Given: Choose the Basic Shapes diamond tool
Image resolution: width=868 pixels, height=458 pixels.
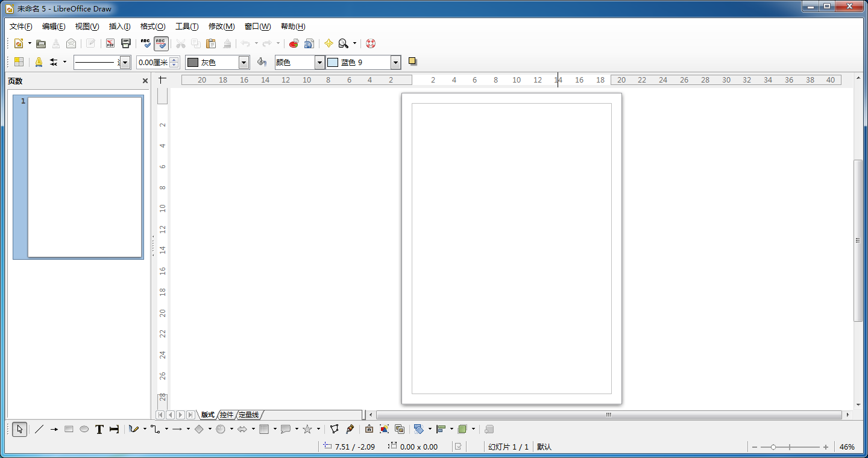Looking at the screenshot, I should click(x=199, y=429).
